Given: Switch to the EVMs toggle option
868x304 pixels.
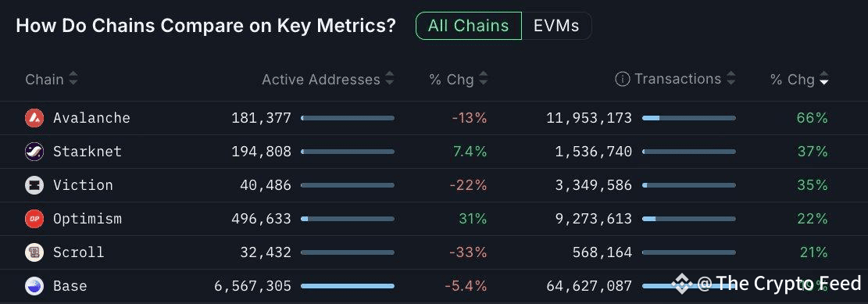Looking at the screenshot, I should (x=556, y=26).
